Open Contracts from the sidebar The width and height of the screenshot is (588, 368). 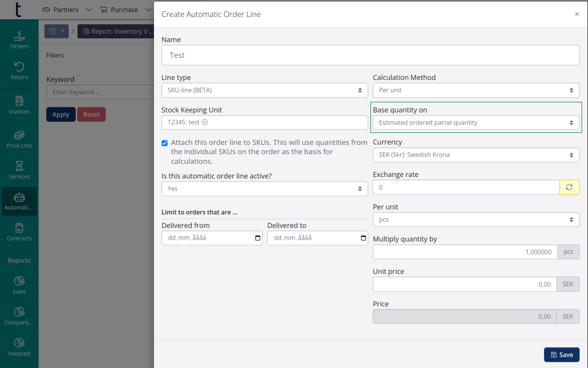coord(19,232)
